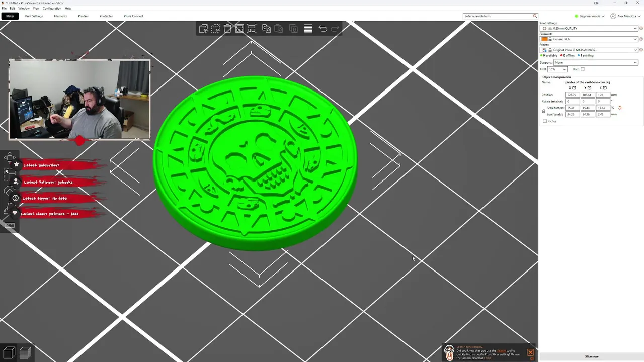The height and width of the screenshot is (362, 644).
Task: Open the Help menu
Action: 68,8
